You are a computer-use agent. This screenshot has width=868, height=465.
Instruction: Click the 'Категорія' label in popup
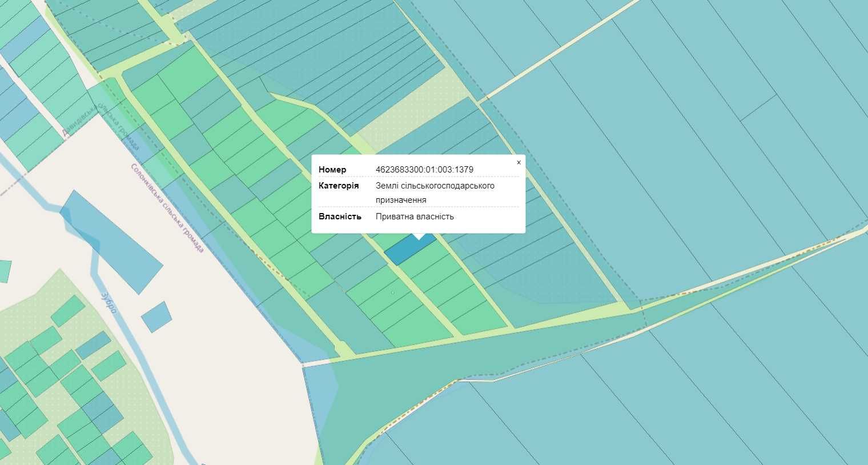click(x=339, y=186)
